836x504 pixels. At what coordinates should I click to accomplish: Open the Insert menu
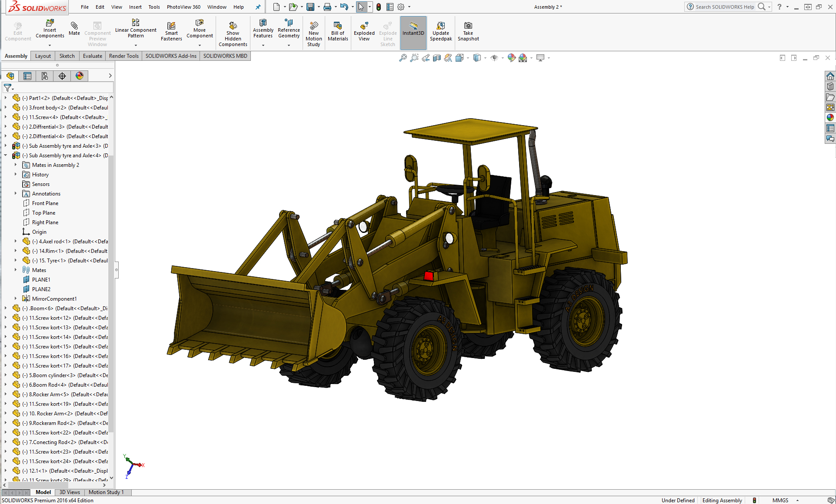pos(135,7)
